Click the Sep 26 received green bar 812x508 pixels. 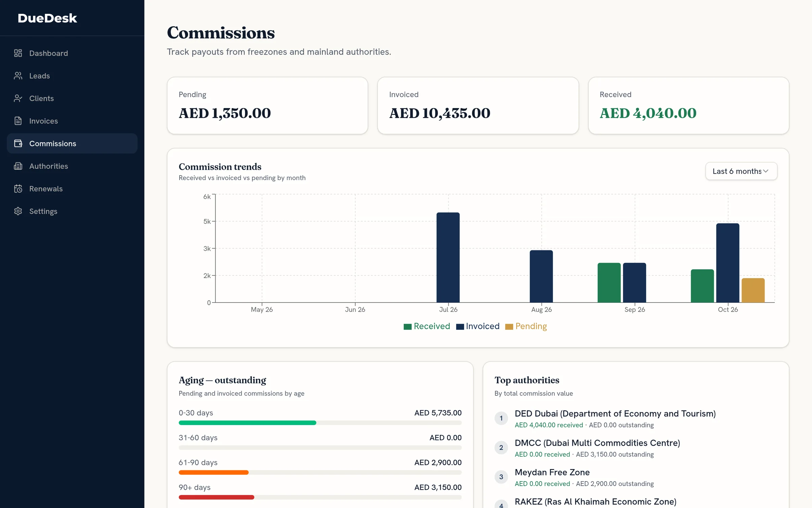click(x=609, y=282)
